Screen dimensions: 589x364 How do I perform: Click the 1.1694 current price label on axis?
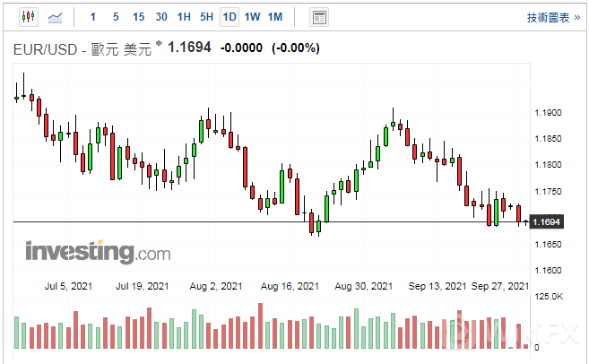(546, 221)
